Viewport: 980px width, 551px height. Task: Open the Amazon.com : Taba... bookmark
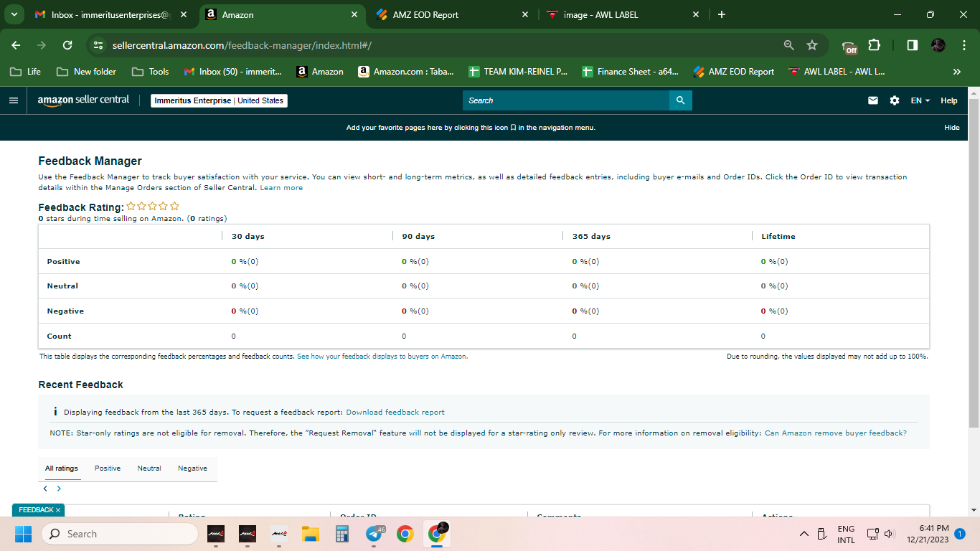pos(406,72)
